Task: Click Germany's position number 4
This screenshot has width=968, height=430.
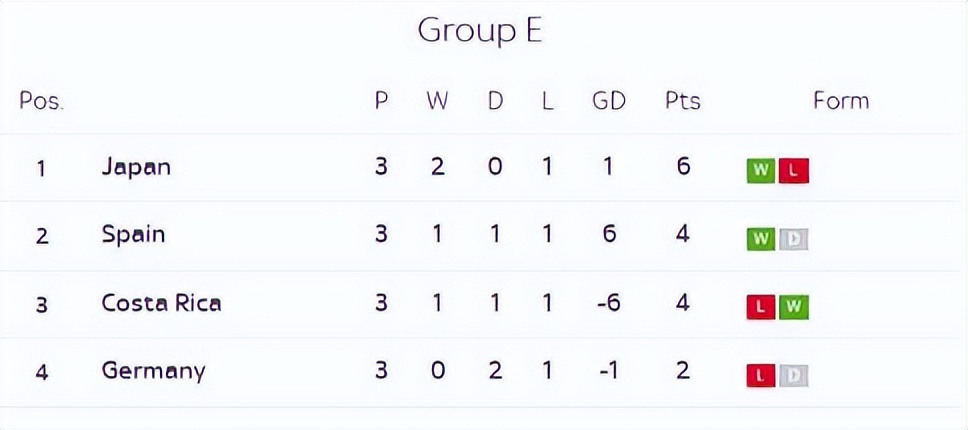Action: pos(41,372)
